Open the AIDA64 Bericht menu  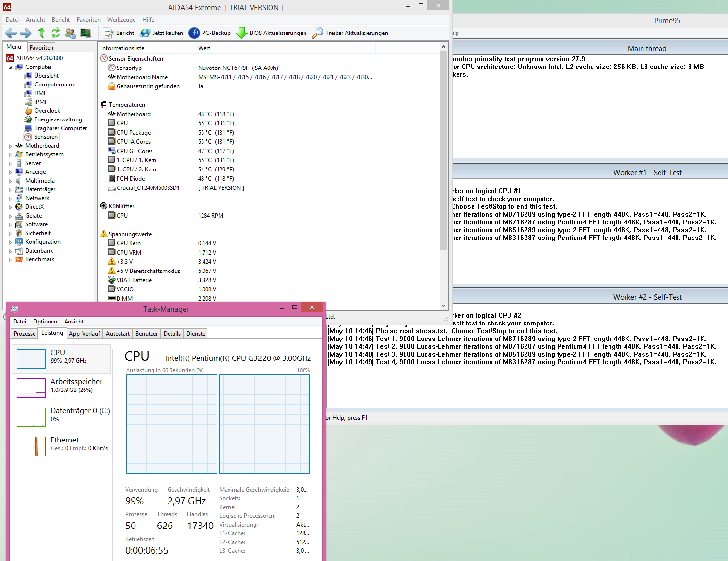[61, 20]
